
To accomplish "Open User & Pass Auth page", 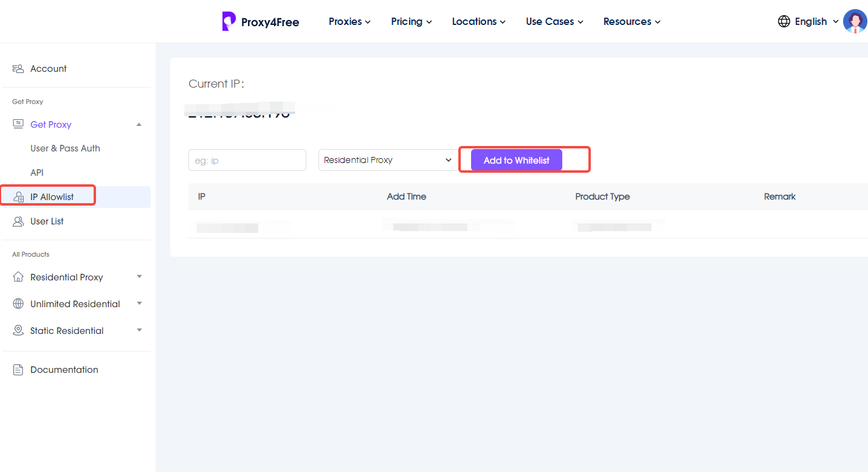I will [65, 148].
